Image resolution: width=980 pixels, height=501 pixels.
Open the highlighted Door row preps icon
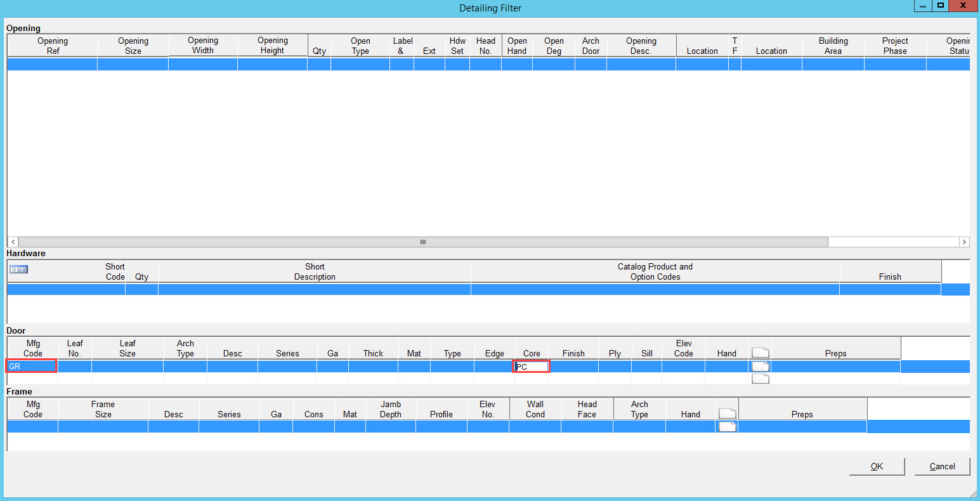pyautogui.click(x=760, y=366)
